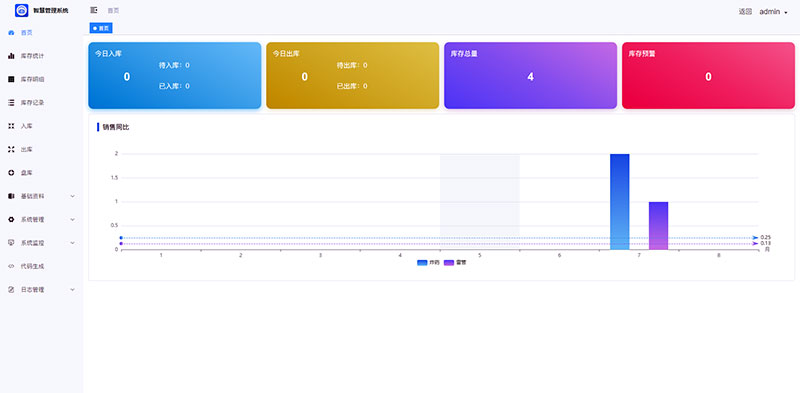Click the 已入库: 0 text

pyautogui.click(x=174, y=86)
